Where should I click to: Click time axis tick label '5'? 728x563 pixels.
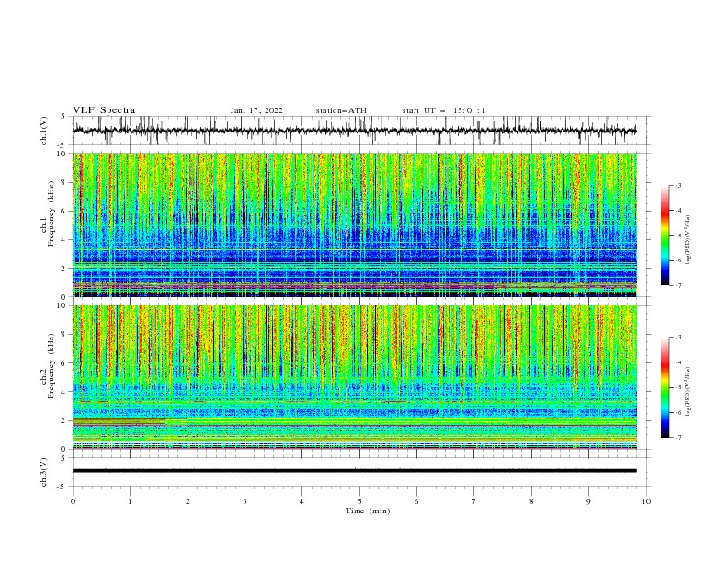tap(359, 501)
